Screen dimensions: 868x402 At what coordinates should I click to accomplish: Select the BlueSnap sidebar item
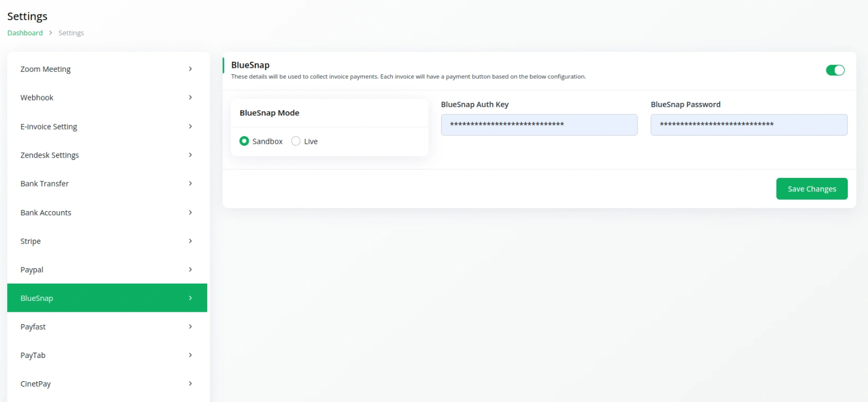pos(107,298)
